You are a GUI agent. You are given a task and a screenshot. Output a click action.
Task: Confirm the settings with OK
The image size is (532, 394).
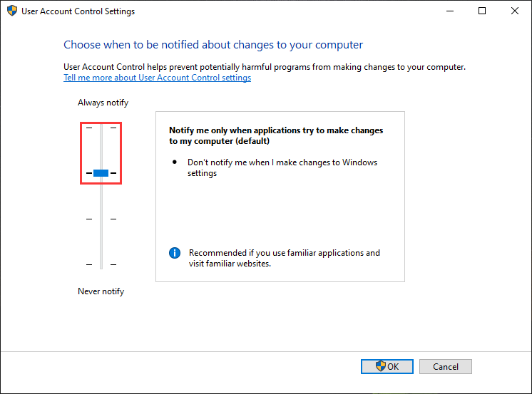[x=387, y=366]
